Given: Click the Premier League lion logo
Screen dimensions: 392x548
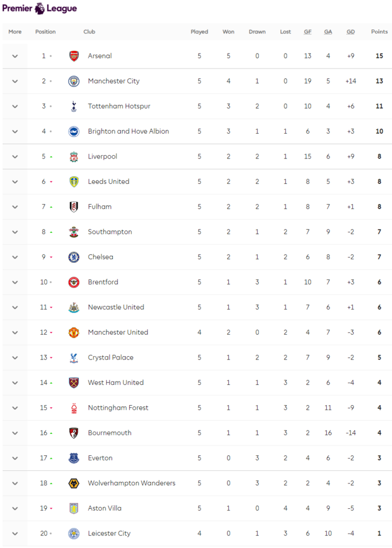Looking at the screenshot, I should click(x=40, y=9).
